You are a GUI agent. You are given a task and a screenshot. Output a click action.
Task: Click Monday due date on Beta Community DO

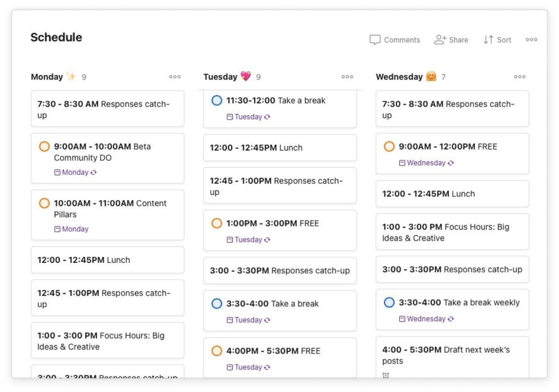[75, 172]
